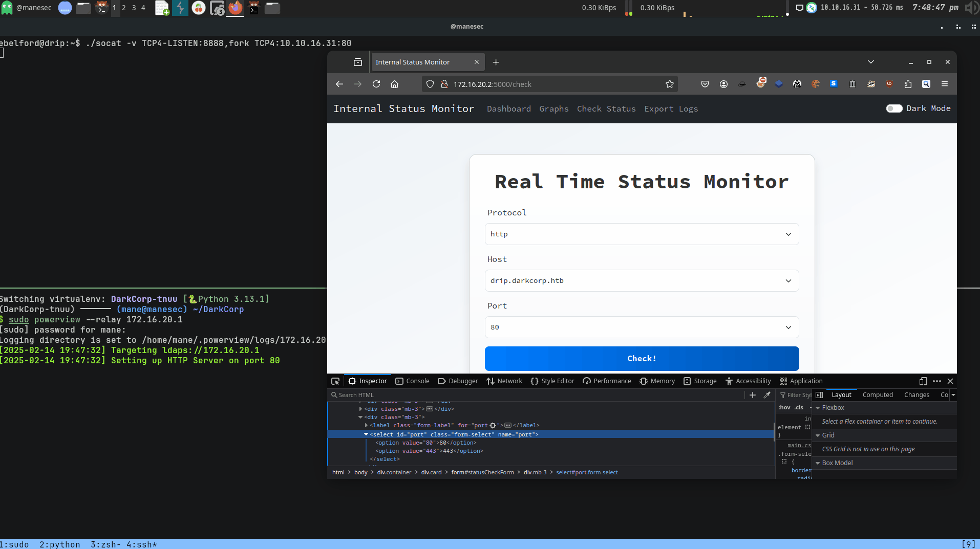Toggle the .cls class panel
This screenshot has width=980, height=549.
[799, 408]
